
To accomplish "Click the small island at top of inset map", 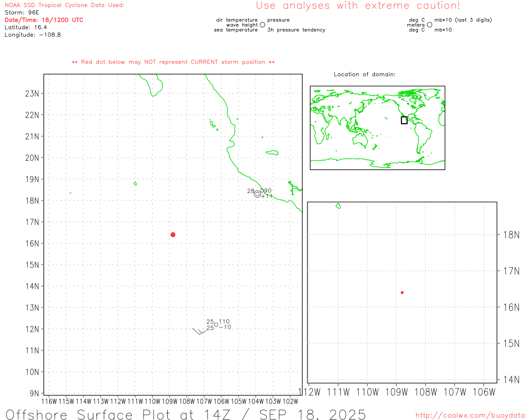I will pyautogui.click(x=338, y=206).
